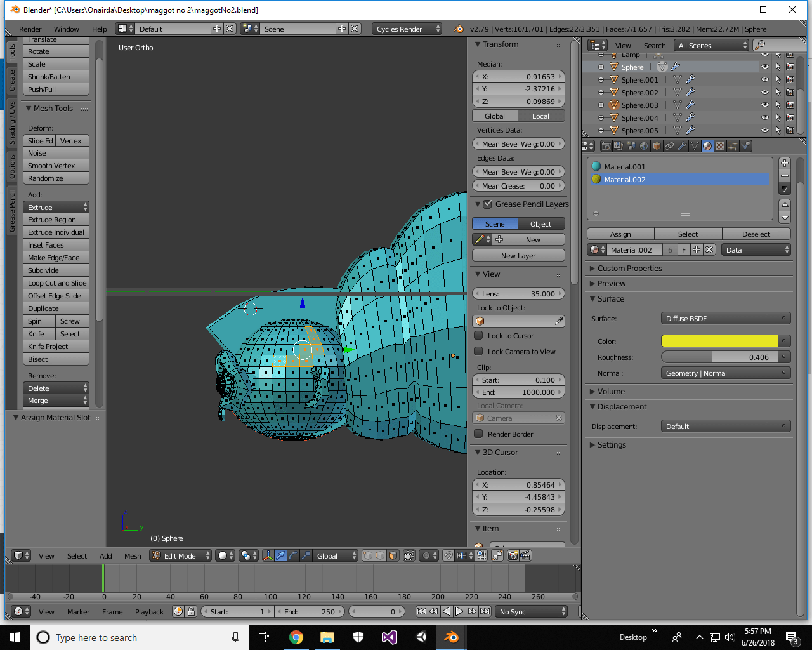Open the Help menu
This screenshot has width=812, height=650.
(x=100, y=29)
